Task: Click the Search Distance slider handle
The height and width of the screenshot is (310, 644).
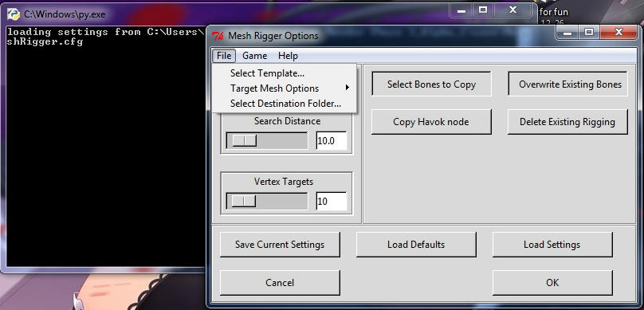Action: tap(245, 140)
